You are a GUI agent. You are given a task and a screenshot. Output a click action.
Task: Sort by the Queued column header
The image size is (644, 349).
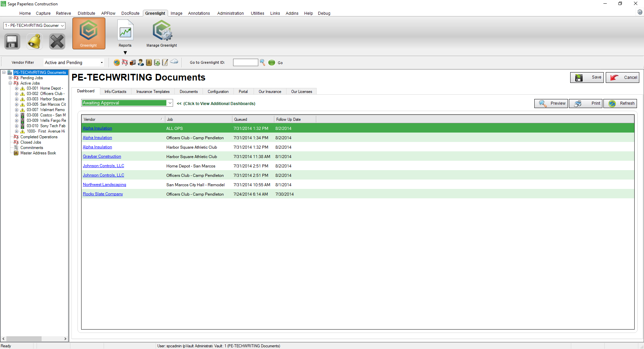(x=253, y=119)
